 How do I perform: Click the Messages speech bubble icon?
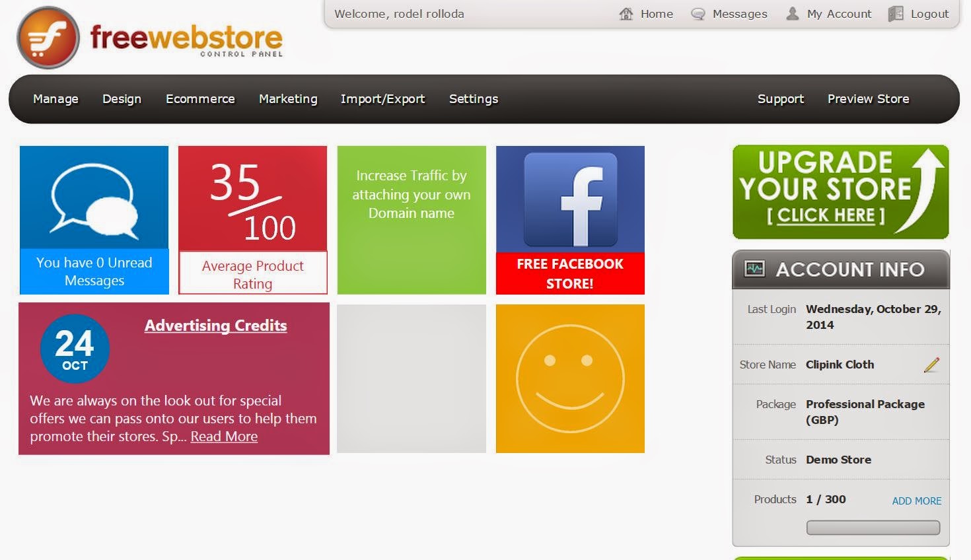698,14
